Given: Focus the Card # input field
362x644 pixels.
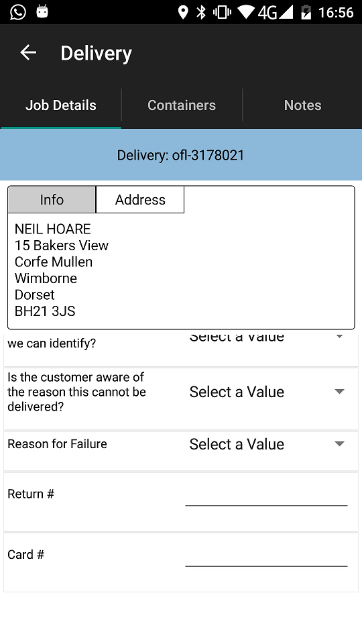Looking at the screenshot, I should click(266, 556).
